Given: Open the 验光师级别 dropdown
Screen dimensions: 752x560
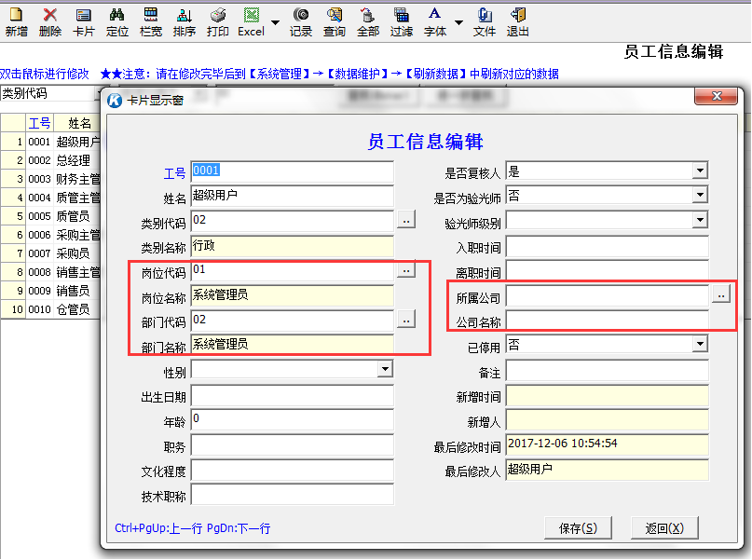Looking at the screenshot, I should tap(701, 222).
